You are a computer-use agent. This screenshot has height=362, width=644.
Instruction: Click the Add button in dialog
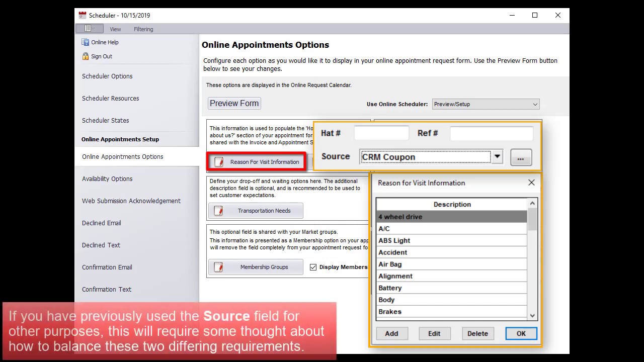[391, 333]
